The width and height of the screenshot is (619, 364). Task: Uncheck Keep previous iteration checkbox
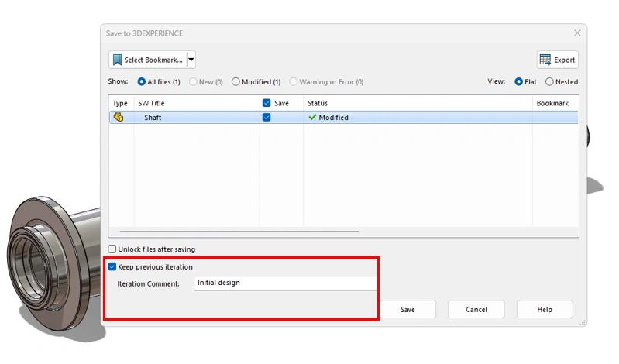click(x=112, y=267)
